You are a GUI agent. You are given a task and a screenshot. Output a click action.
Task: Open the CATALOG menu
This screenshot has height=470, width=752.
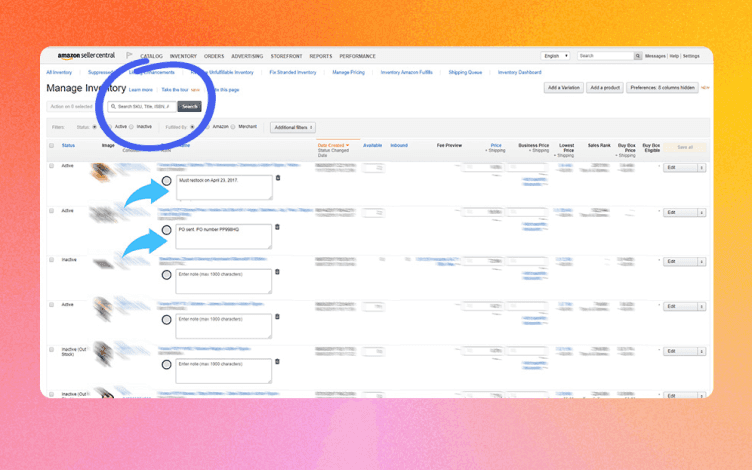tap(152, 56)
